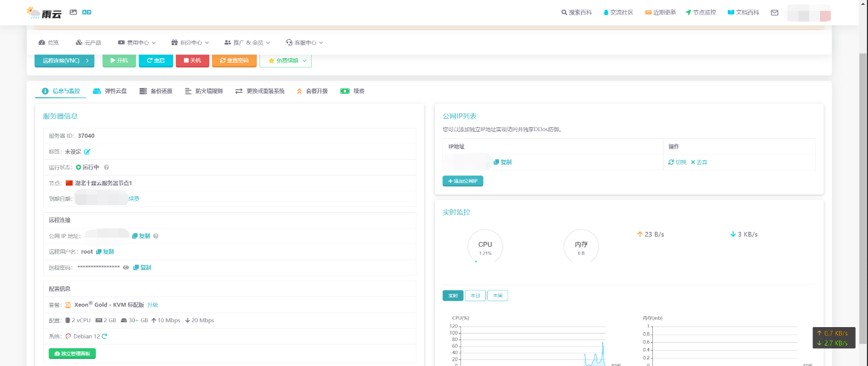Expand the 费用中心 dropdown menu
Screen dimensions: 868x366
(x=136, y=43)
